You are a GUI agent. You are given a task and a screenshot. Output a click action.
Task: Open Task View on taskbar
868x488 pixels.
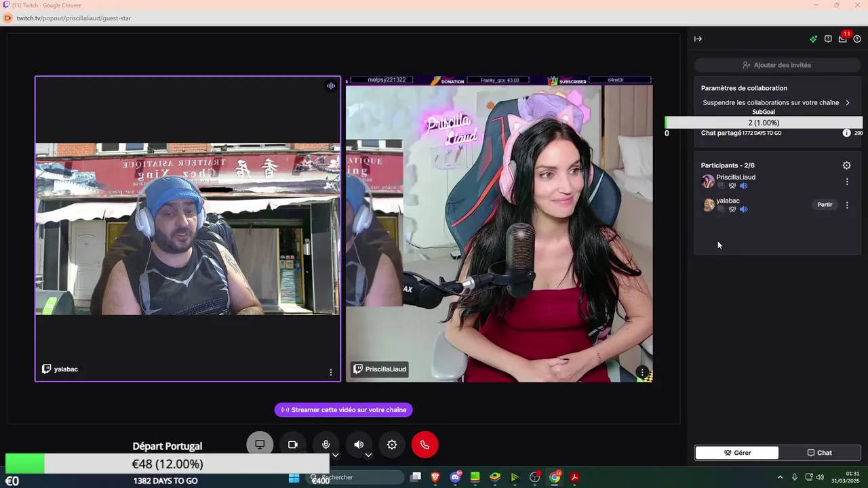tap(416, 477)
